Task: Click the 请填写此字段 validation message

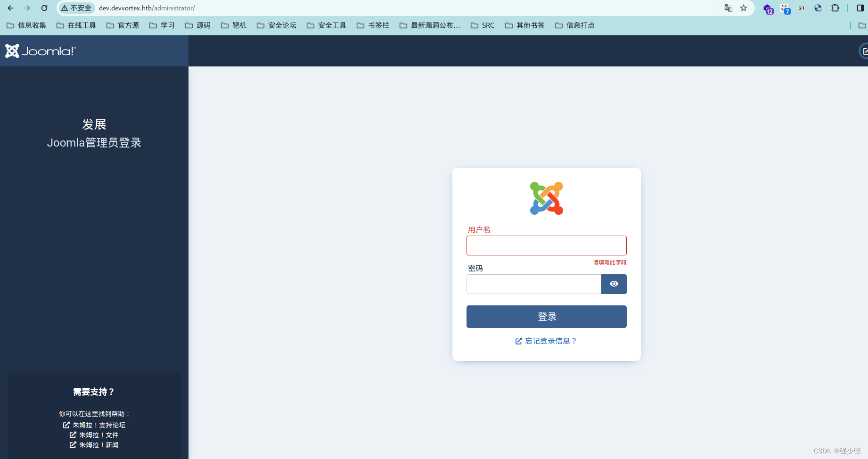Action: tap(610, 262)
